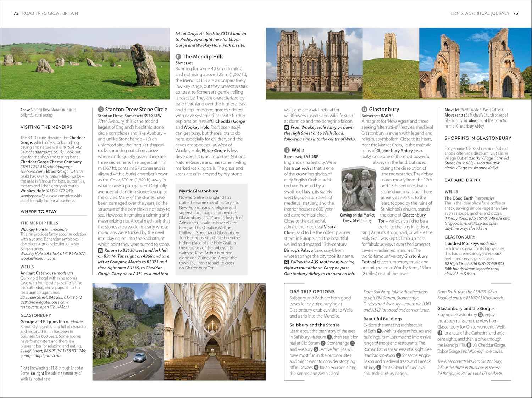The width and height of the screenshot is (532, 398).
Task: Follow the thegoodearthwells.co.uk web address
Action: [x=466, y=224]
